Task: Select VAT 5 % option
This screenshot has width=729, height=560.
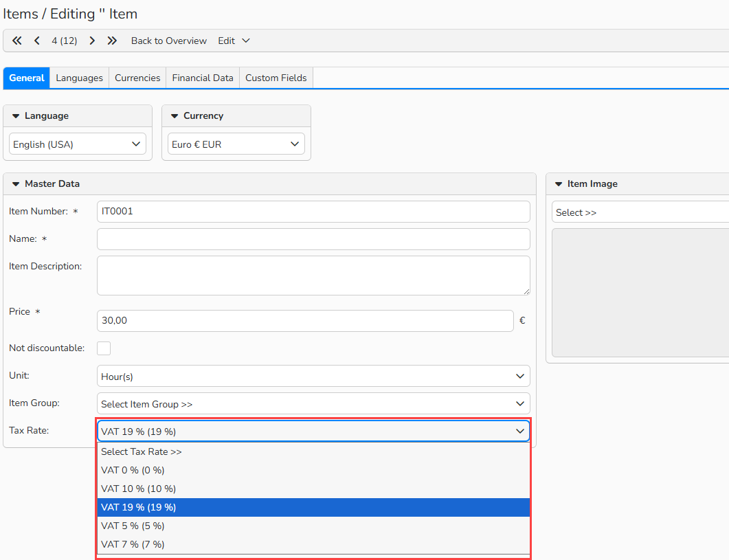Action: pyautogui.click(x=313, y=526)
